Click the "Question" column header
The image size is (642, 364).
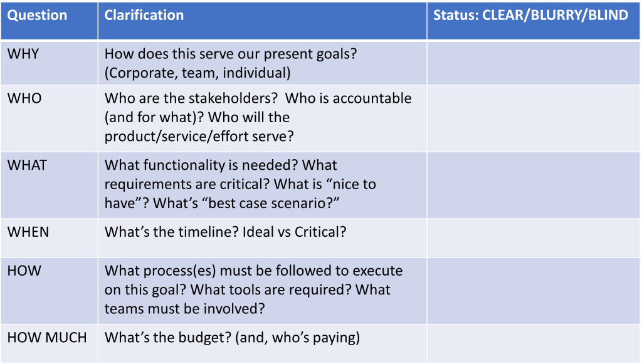tap(37, 16)
